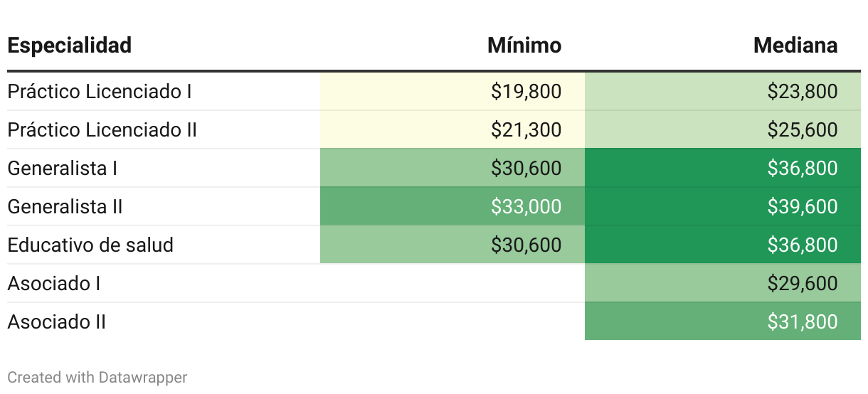This screenshot has height=394, width=868.
Task: Click the $39,600 median cell
Action: coord(802,206)
